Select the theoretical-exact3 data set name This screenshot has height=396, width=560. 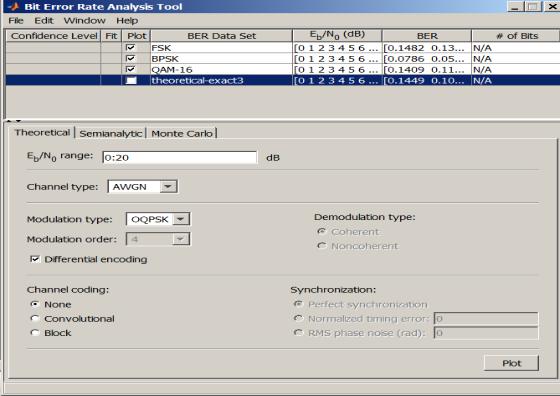coord(197,80)
